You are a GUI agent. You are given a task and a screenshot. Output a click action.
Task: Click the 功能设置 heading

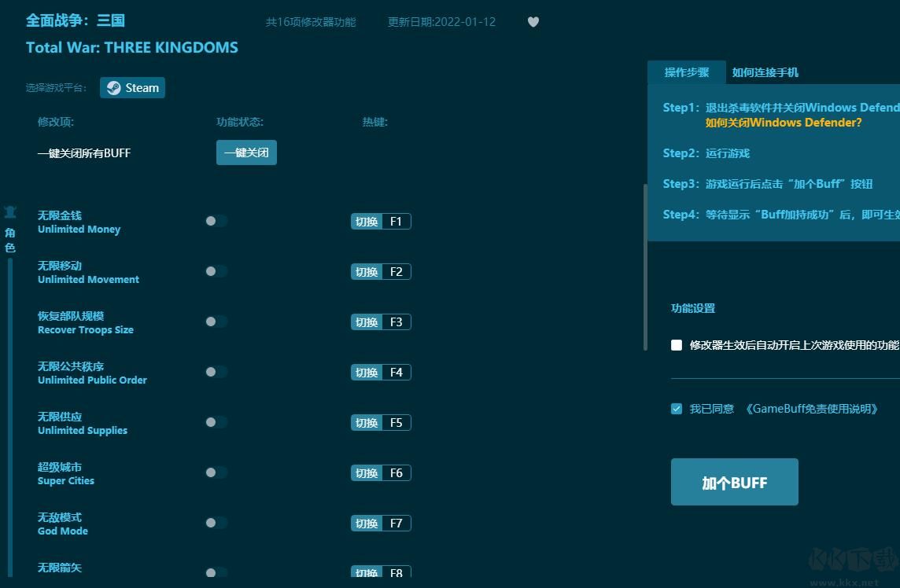693,308
